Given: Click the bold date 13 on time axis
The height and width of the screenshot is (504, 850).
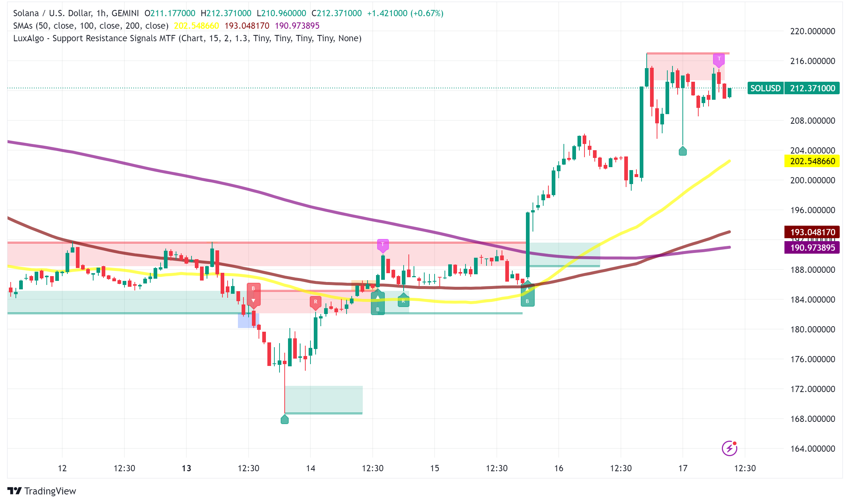Looking at the screenshot, I should [186, 468].
